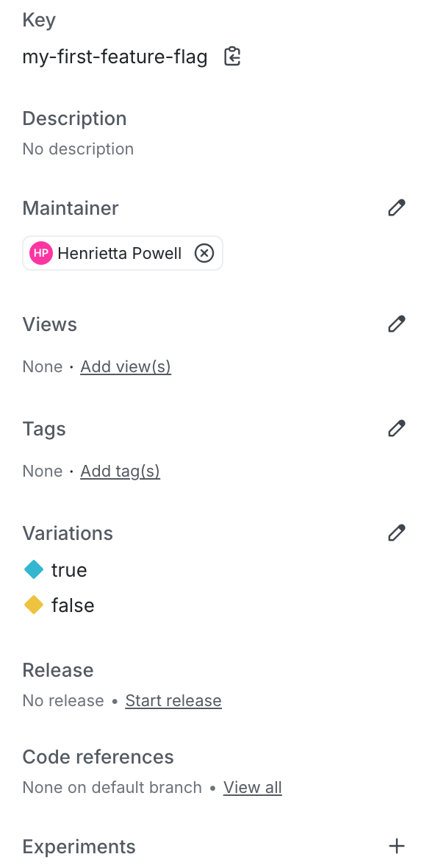Select the yellow diamond for false variation

(x=34, y=605)
